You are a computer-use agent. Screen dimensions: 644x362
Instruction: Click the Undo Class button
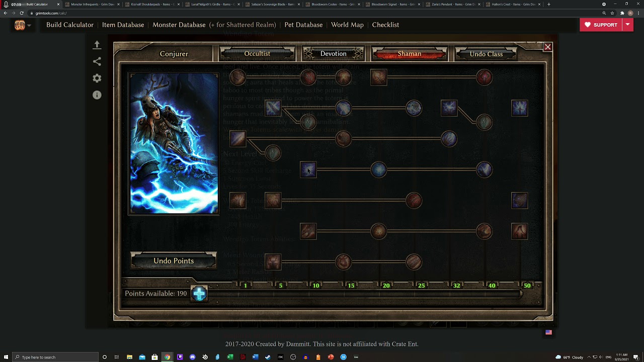click(486, 54)
